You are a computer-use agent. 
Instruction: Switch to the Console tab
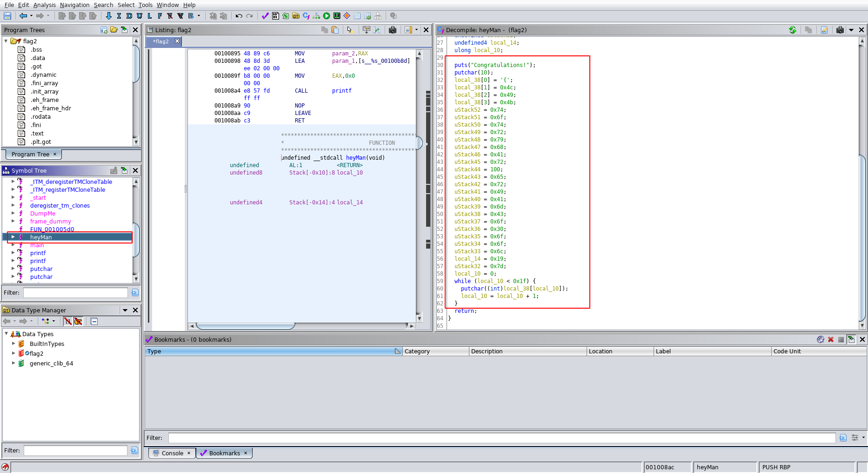click(x=172, y=453)
